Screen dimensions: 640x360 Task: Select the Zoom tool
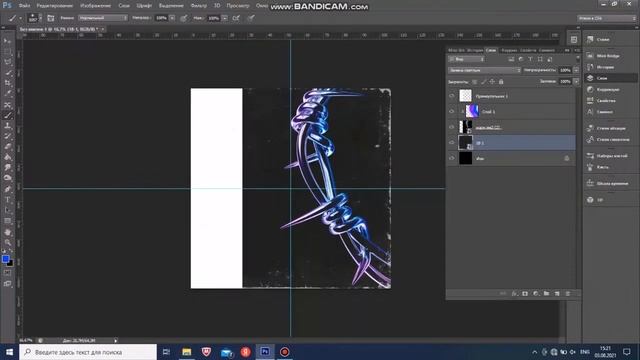pos(8,243)
